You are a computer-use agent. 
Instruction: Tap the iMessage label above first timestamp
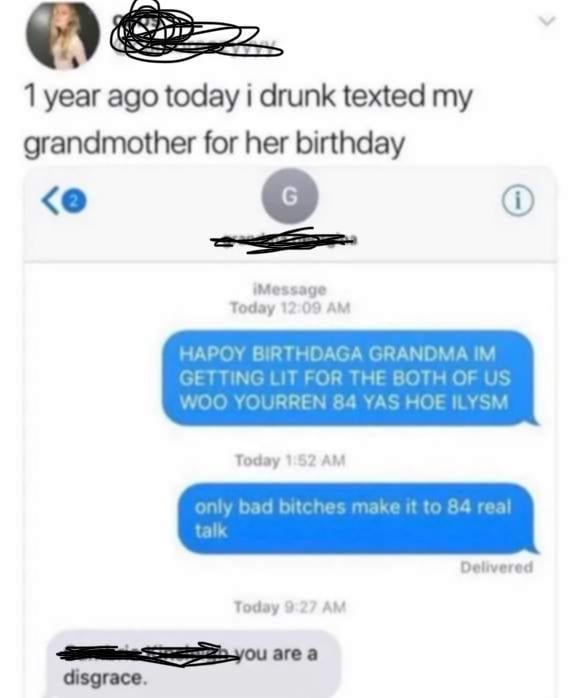pyautogui.click(x=290, y=289)
